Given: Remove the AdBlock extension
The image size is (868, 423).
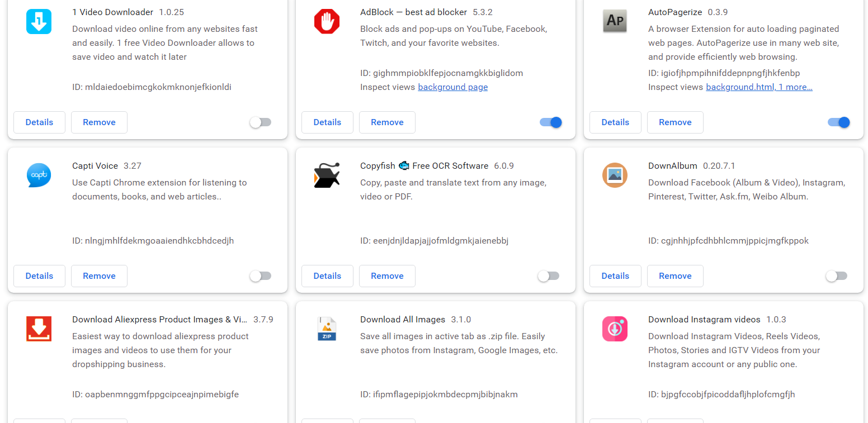Looking at the screenshot, I should click(x=387, y=122).
